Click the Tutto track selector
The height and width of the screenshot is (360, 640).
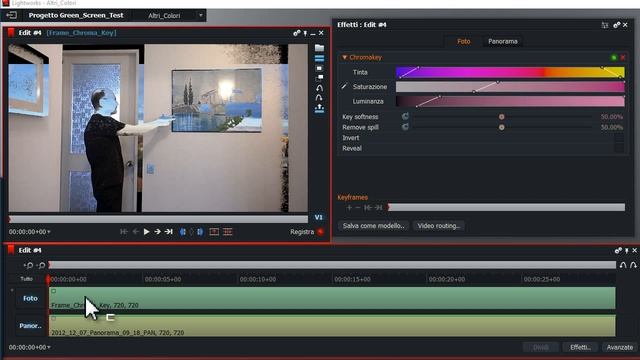(x=27, y=279)
